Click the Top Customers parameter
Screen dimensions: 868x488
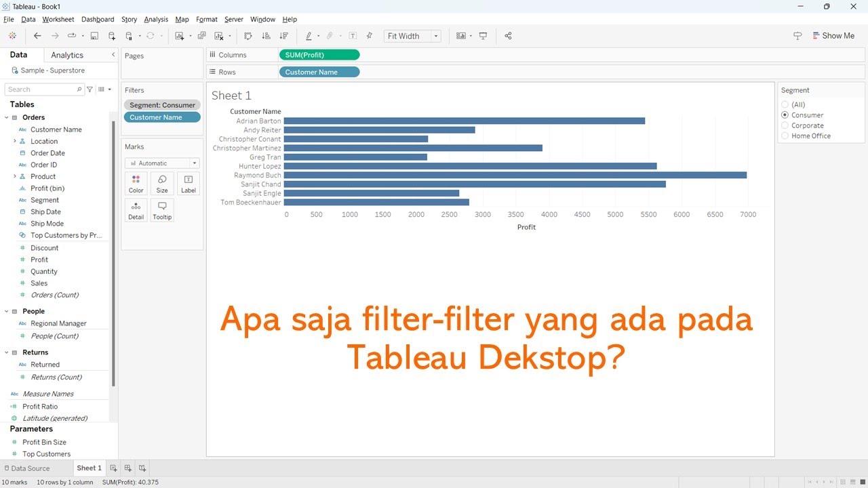(46, 454)
